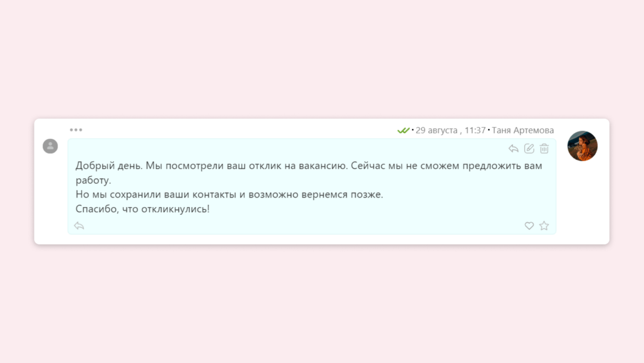Click the reply arrow beside the edit pencil

tap(514, 149)
